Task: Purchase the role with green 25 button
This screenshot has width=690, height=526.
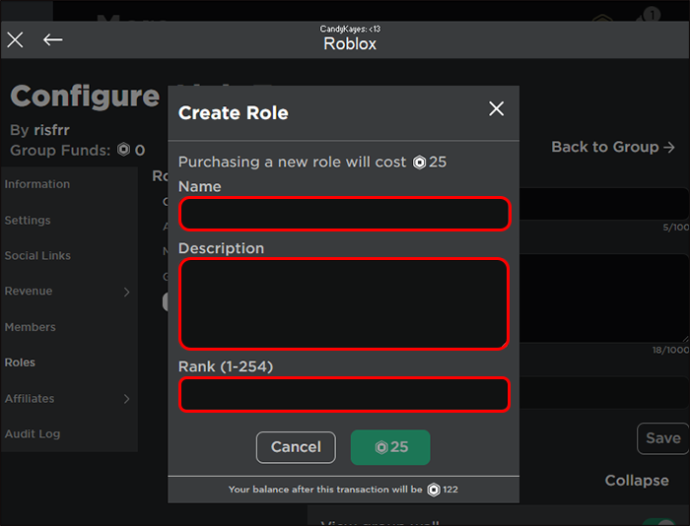Action: [x=390, y=447]
